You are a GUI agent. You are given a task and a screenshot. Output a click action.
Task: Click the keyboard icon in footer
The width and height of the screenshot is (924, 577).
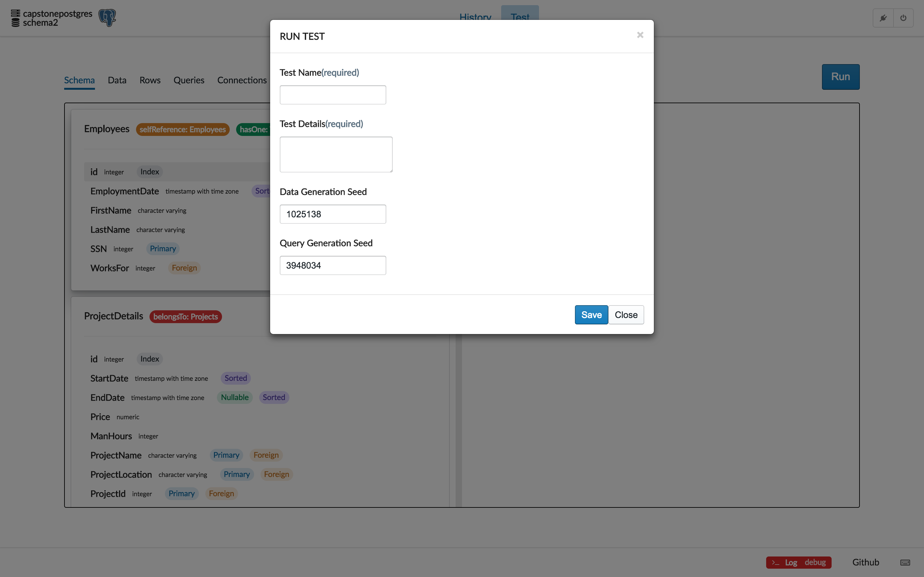tap(905, 562)
